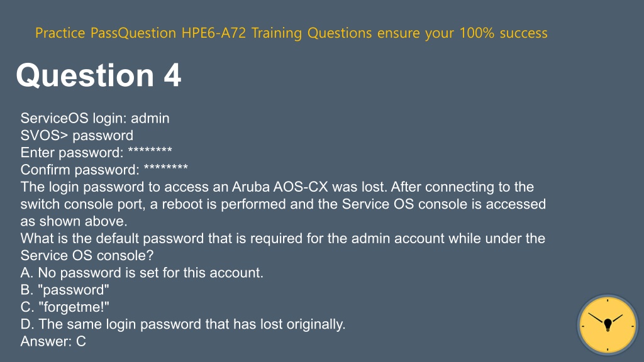Image resolution: width=644 pixels, height=362 pixels.
Task: Click the sentence 'as shown above.'
Action: coord(74,221)
